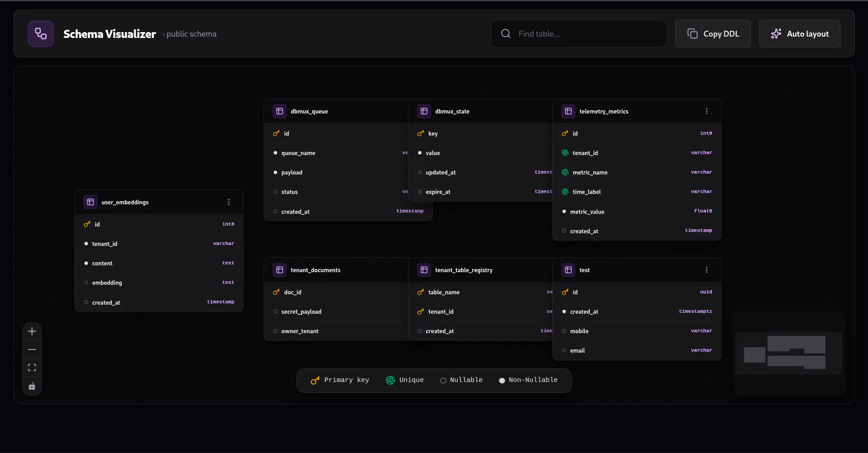This screenshot has width=868, height=453.
Task: Open the user_embeddings table options menu
Action: 229,202
